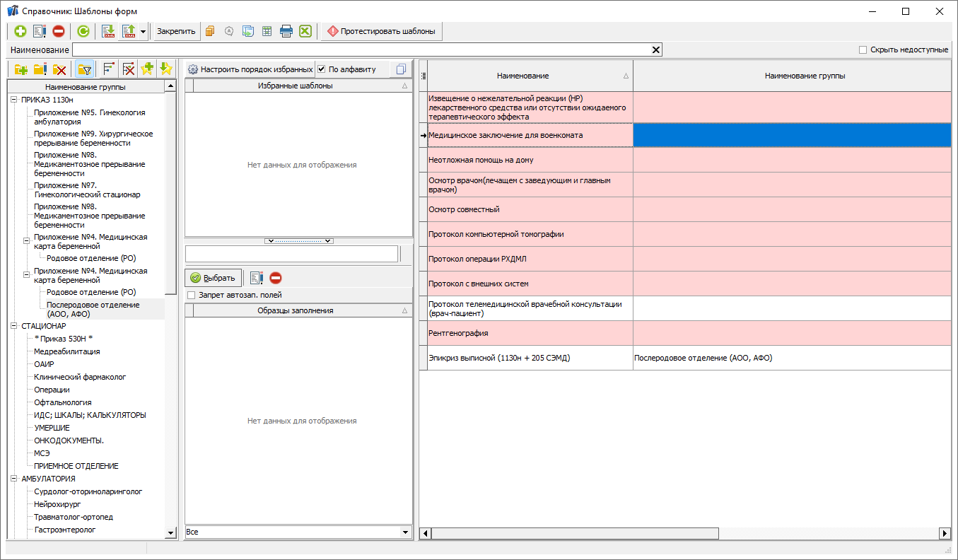This screenshot has height=560, width=958.
Task: Open the 'Все' dropdown at panel bottom
Action: pos(405,532)
